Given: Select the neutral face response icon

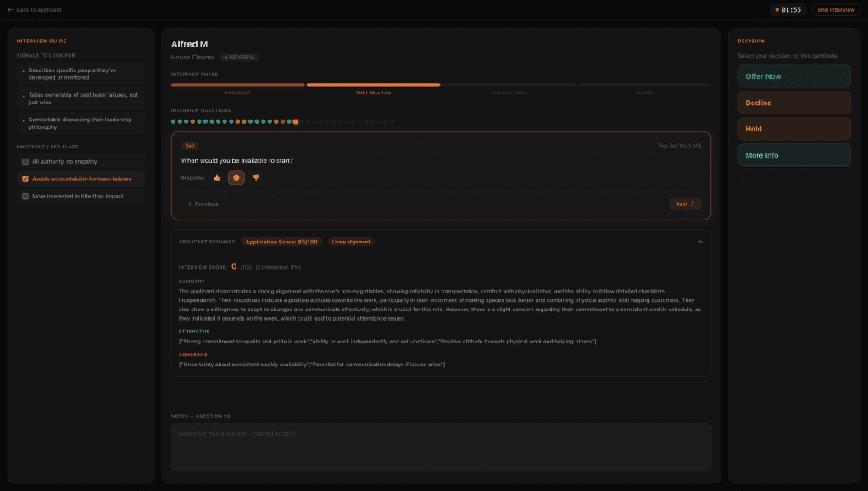Looking at the screenshot, I should point(236,177).
